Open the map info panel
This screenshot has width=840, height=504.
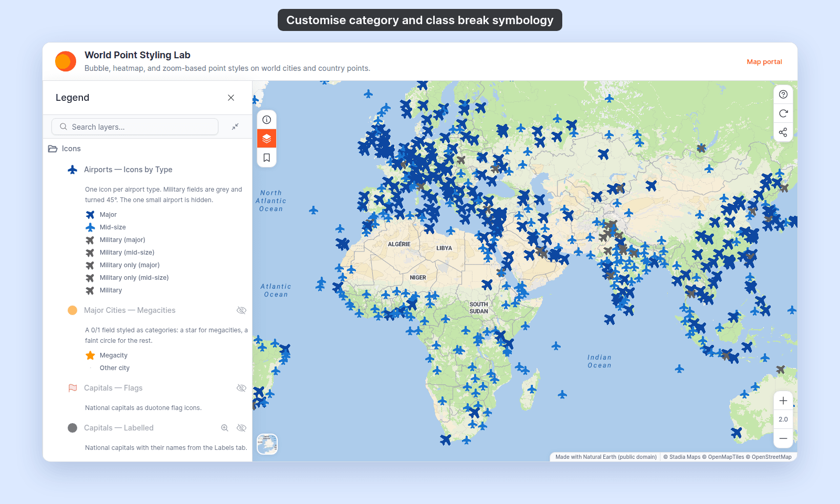tap(267, 120)
